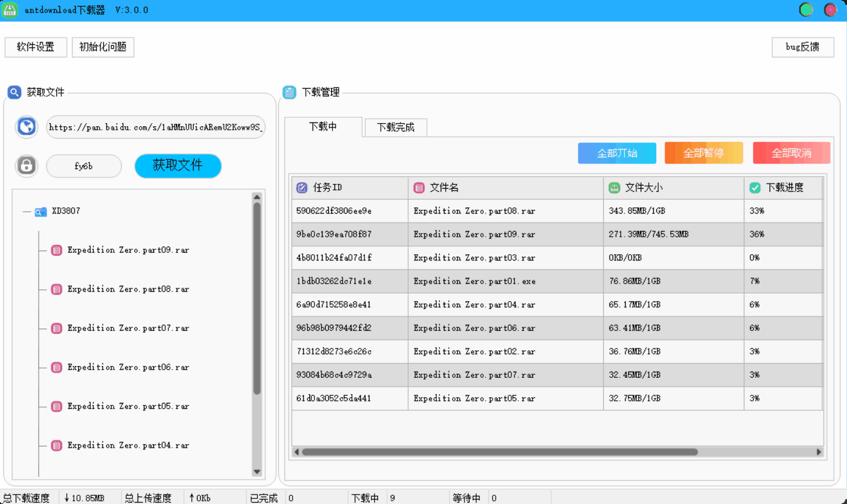The image size is (847, 504).
Task: Click download table horizontal scrollbar left arrow
Action: (x=297, y=452)
